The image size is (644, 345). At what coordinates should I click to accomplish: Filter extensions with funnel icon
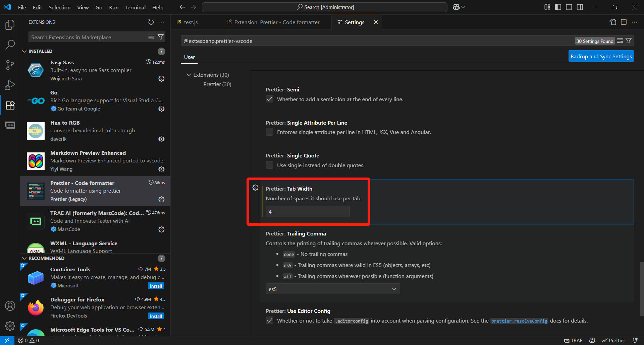161,37
